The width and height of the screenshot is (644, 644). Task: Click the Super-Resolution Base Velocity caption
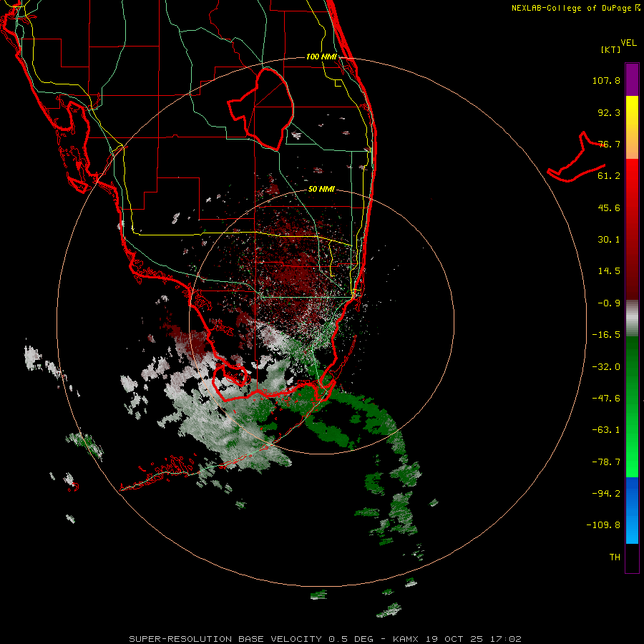[x=325, y=639]
